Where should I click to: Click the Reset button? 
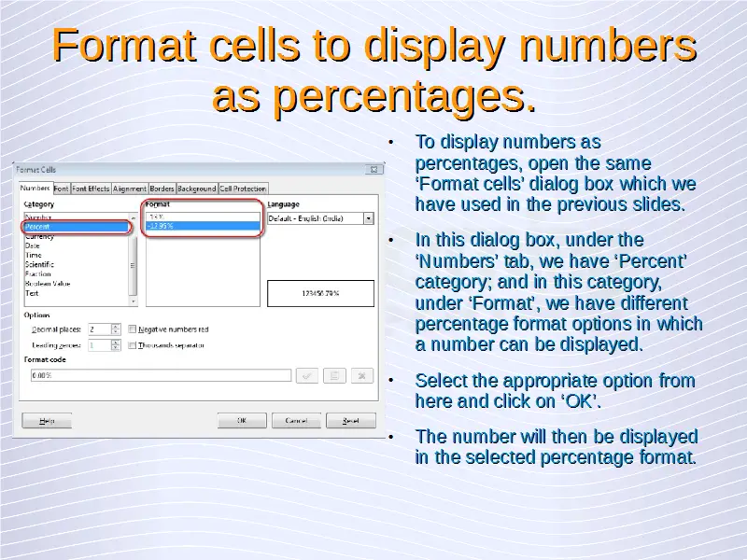[x=350, y=421]
